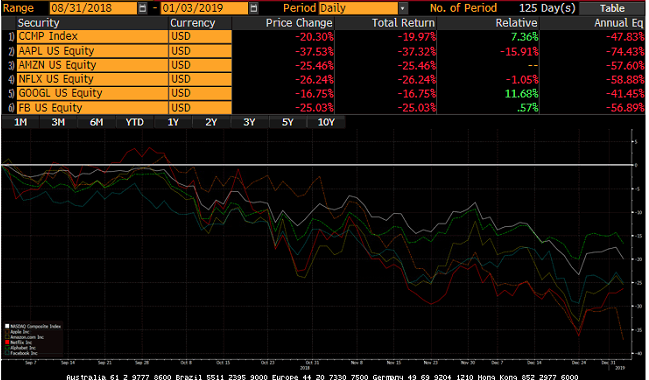Sort by the Currency column header

click(x=192, y=23)
